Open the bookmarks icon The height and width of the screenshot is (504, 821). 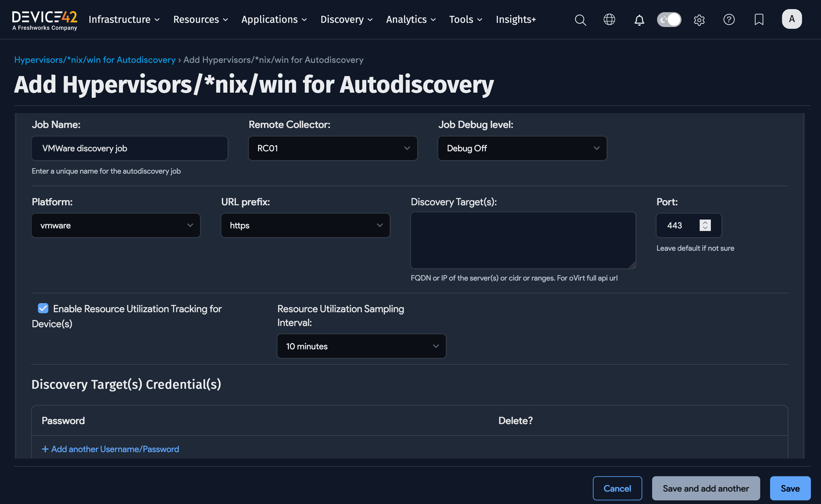(x=759, y=20)
